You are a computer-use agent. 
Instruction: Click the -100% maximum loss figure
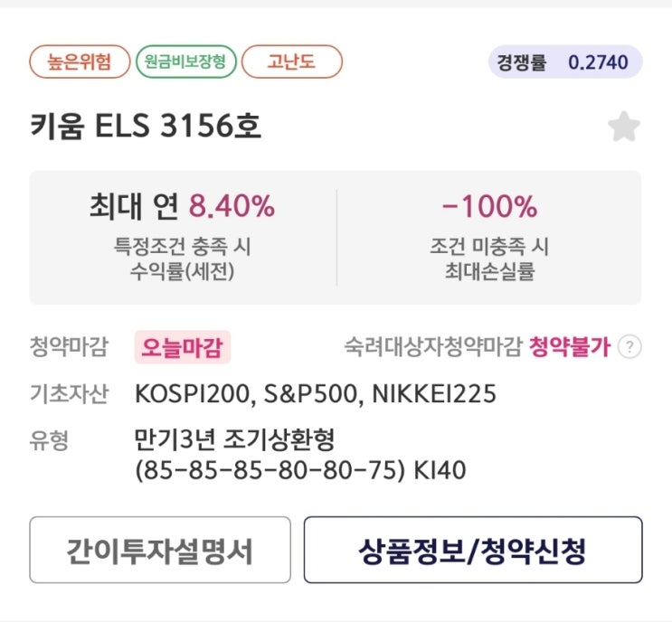coord(489,207)
